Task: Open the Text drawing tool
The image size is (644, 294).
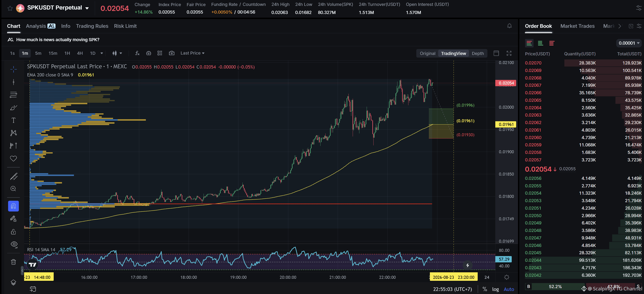Action: pos(14,120)
